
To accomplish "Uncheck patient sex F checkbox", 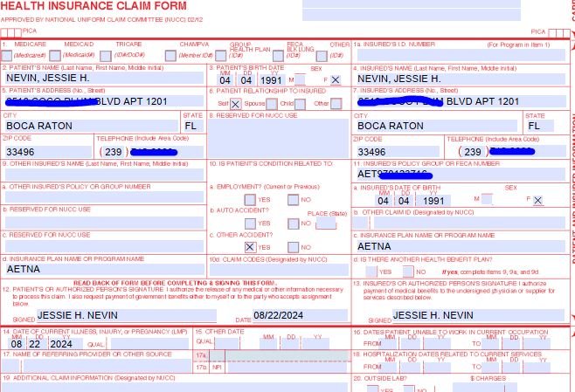I will click(x=336, y=79).
